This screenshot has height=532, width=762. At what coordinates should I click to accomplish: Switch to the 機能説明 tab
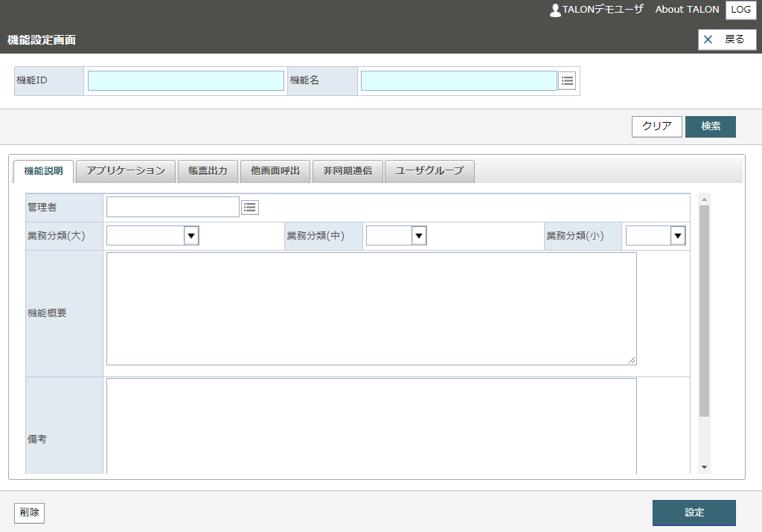coord(43,171)
